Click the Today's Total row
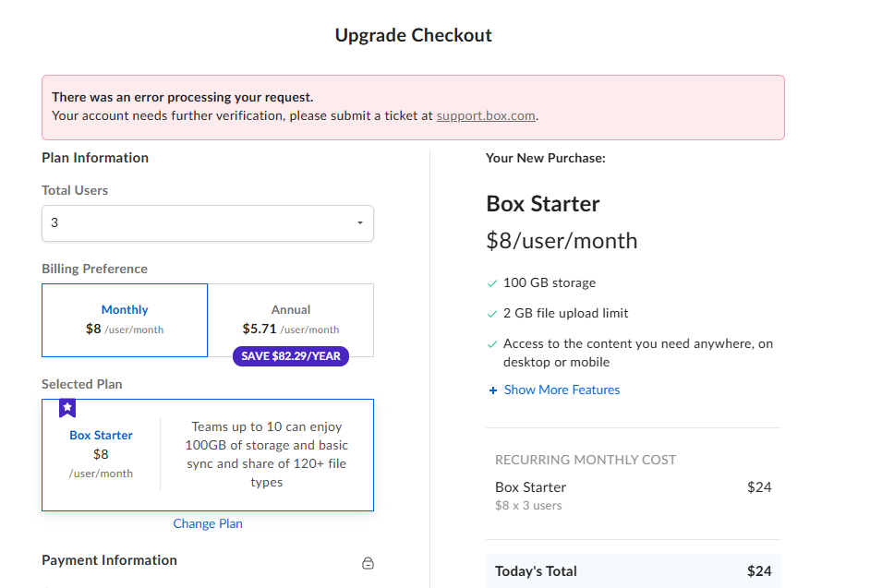 pos(633,570)
